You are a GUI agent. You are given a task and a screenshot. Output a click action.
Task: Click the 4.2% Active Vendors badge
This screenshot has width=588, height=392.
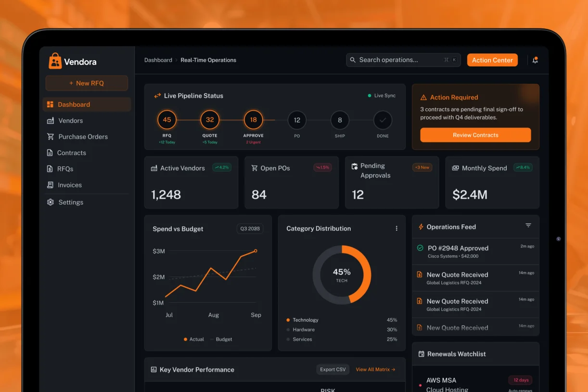click(222, 168)
